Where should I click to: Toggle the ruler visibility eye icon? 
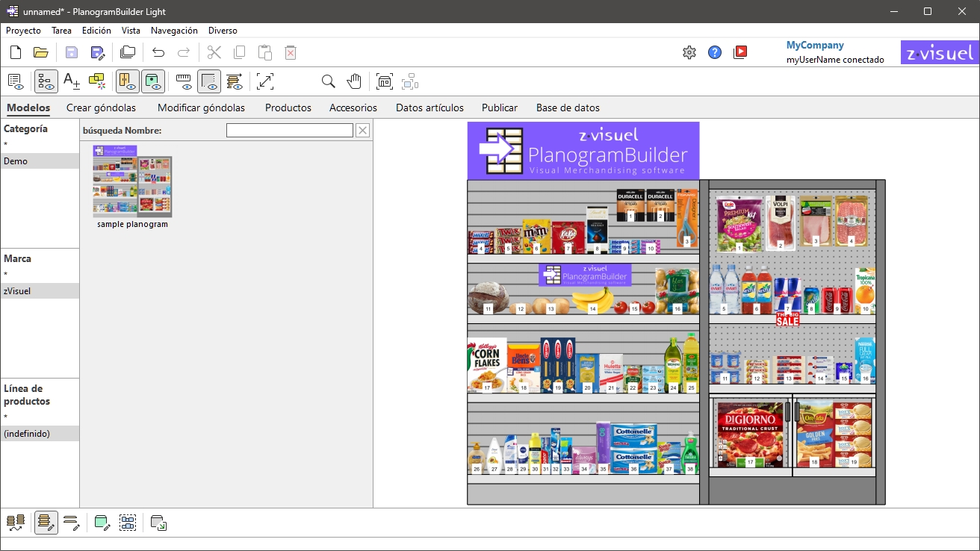[x=184, y=81]
